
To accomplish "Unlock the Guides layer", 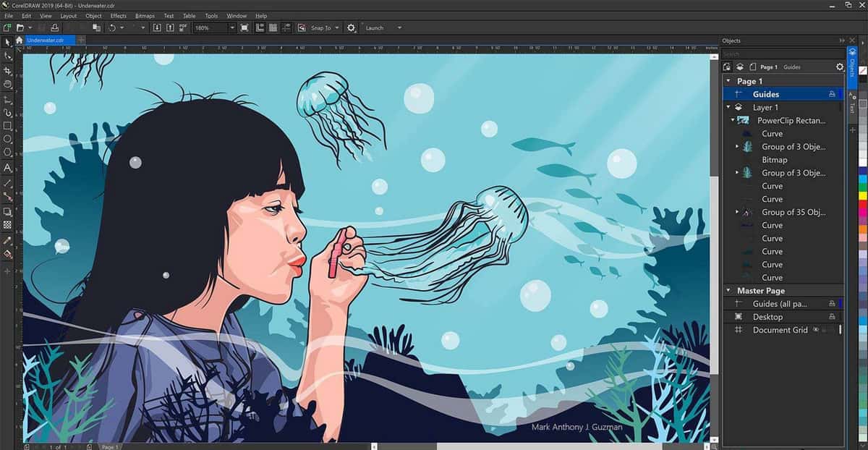I will pos(833,93).
